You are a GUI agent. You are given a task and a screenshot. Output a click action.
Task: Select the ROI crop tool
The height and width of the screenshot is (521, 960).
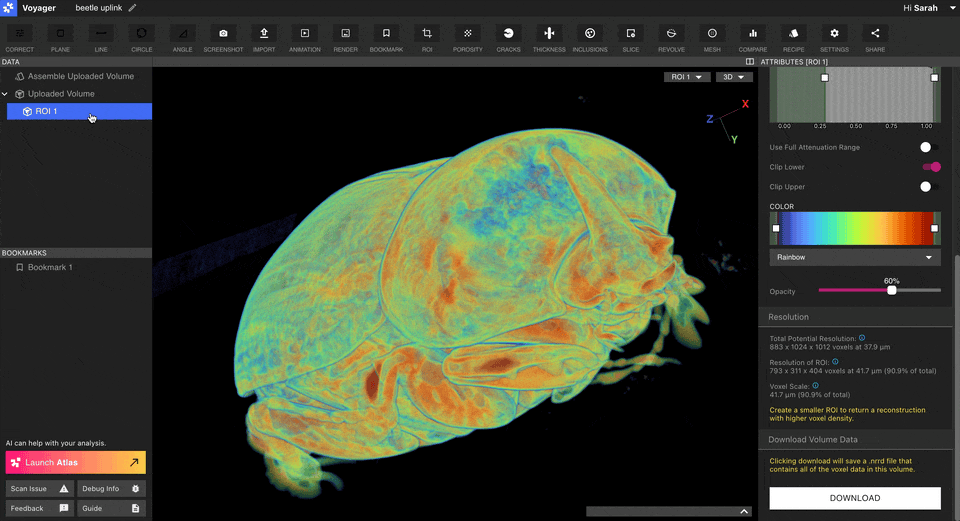coord(427,34)
